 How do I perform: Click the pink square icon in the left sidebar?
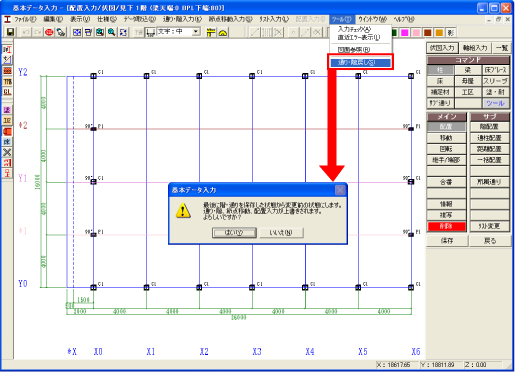coord(7,110)
